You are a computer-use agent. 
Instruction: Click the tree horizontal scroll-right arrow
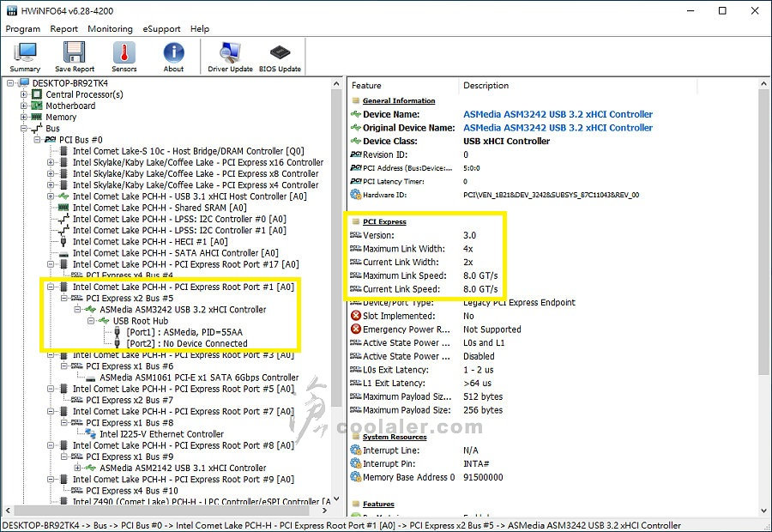[324, 510]
